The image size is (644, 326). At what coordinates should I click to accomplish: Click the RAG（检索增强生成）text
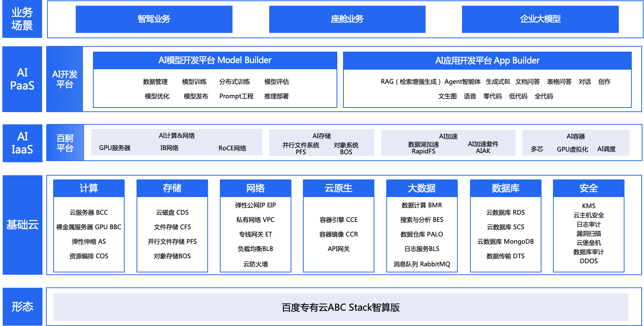click(411, 82)
